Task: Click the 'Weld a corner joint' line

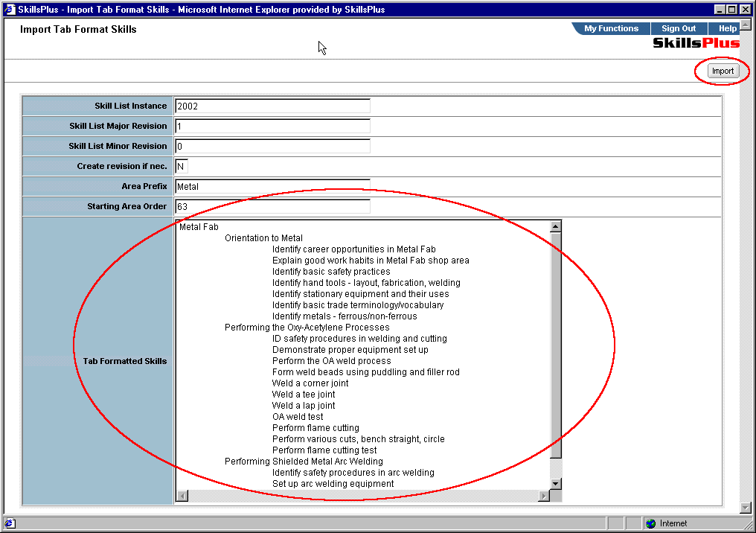Action: (x=310, y=383)
